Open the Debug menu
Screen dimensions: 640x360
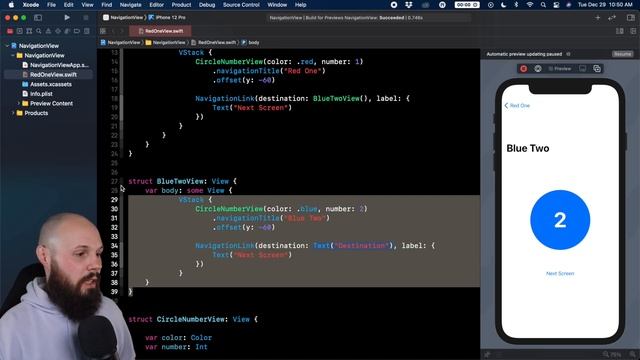tap(207, 5)
